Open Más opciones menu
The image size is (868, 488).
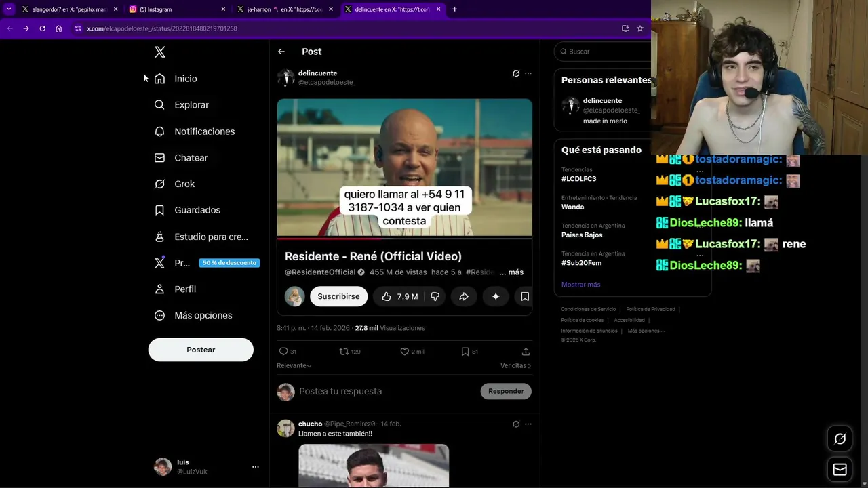coord(193,316)
